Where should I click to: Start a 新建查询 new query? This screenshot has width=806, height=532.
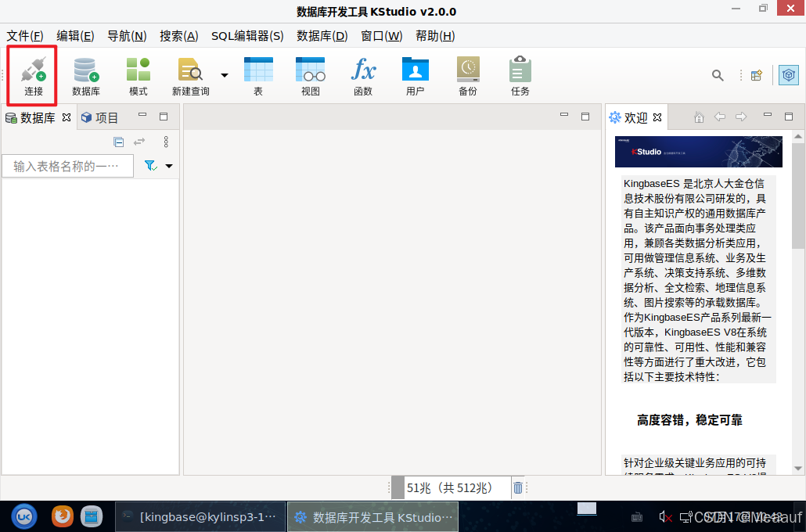coord(191,76)
